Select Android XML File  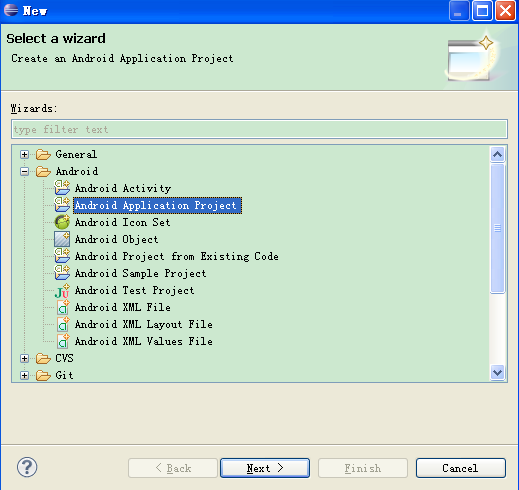pos(123,307)
